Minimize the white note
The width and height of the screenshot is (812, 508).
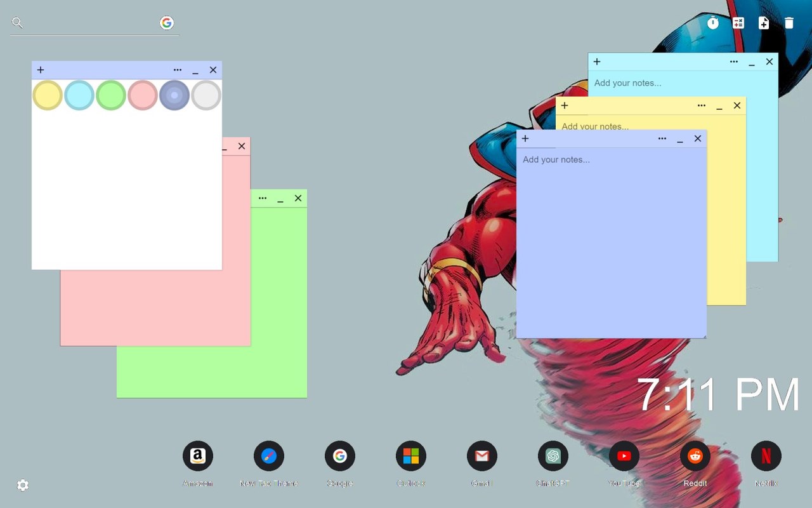[195, 71]
